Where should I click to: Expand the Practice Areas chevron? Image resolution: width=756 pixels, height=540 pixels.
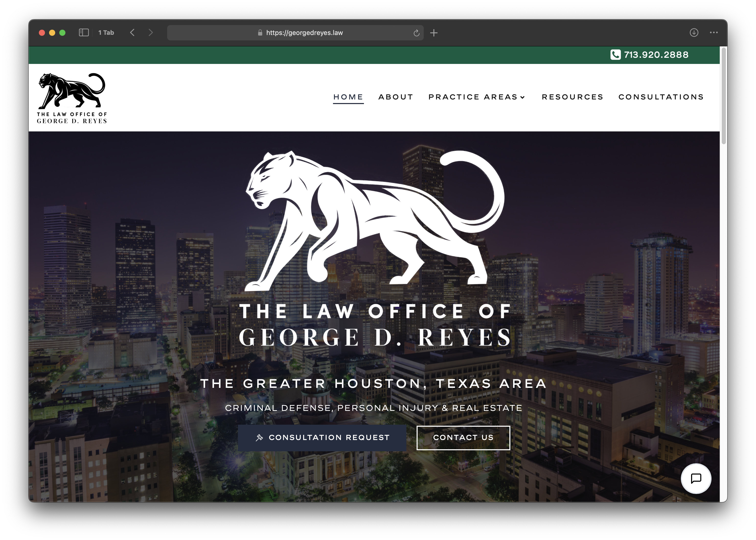click(523, 97)
